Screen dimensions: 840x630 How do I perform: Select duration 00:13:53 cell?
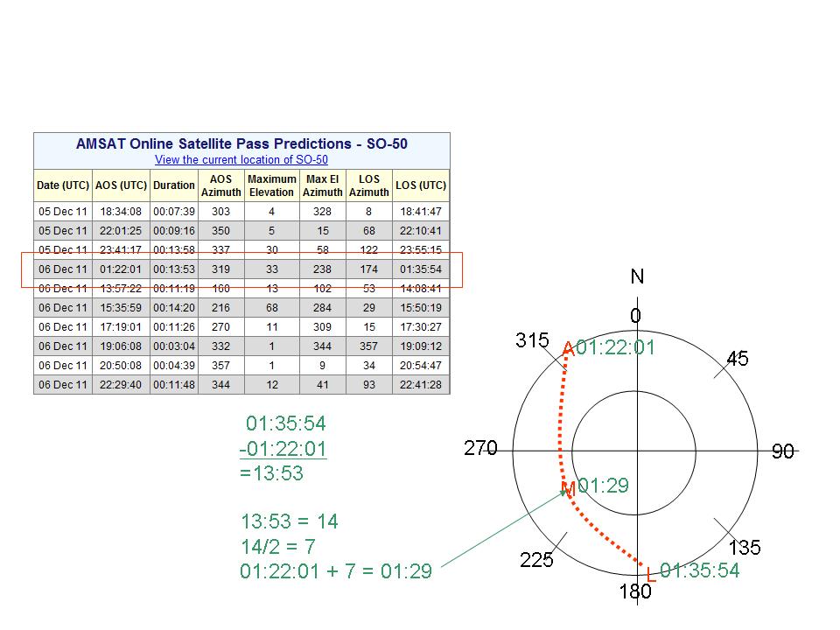[174, 269]
